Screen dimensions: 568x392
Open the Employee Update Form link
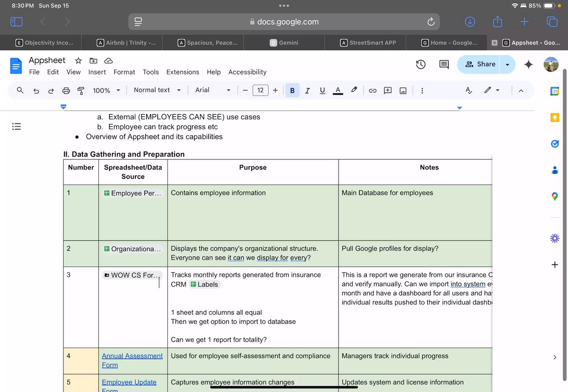[129, 385]
